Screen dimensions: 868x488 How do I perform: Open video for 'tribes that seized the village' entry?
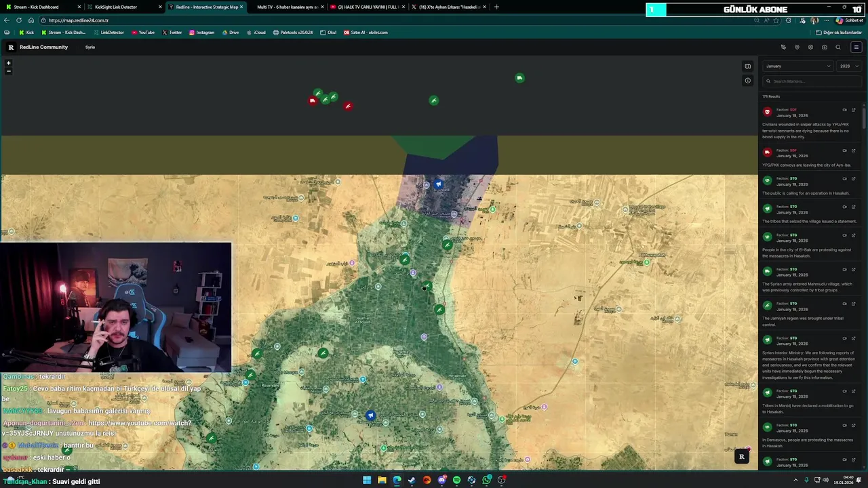point(845,207)
